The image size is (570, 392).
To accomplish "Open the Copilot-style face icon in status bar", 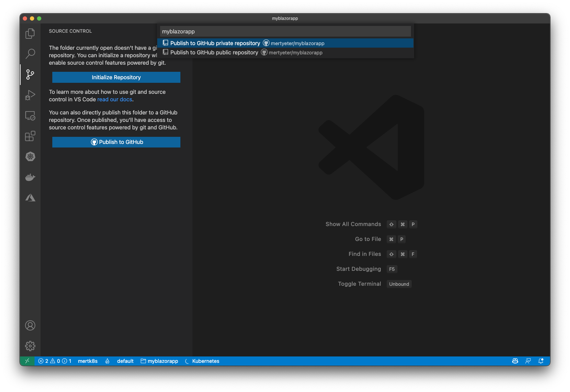I will (x=515, y=361).
